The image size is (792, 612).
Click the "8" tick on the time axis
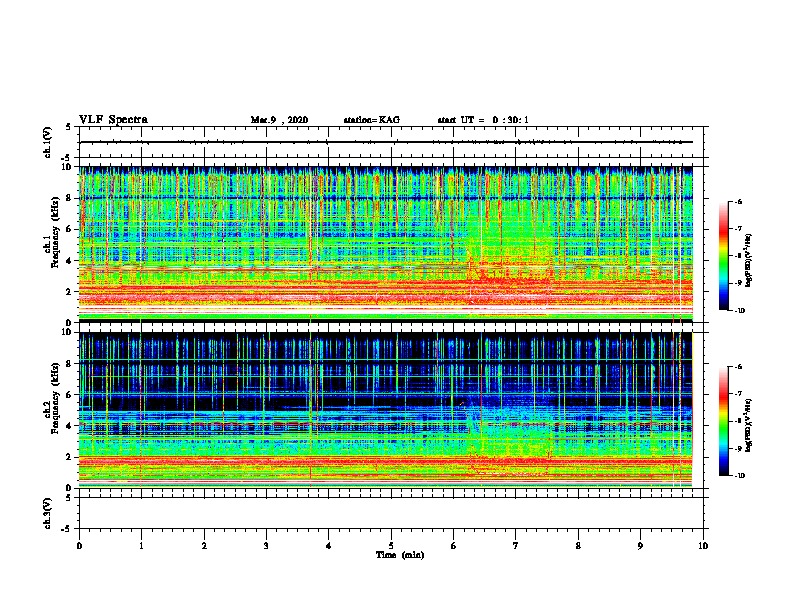[578, 546]
